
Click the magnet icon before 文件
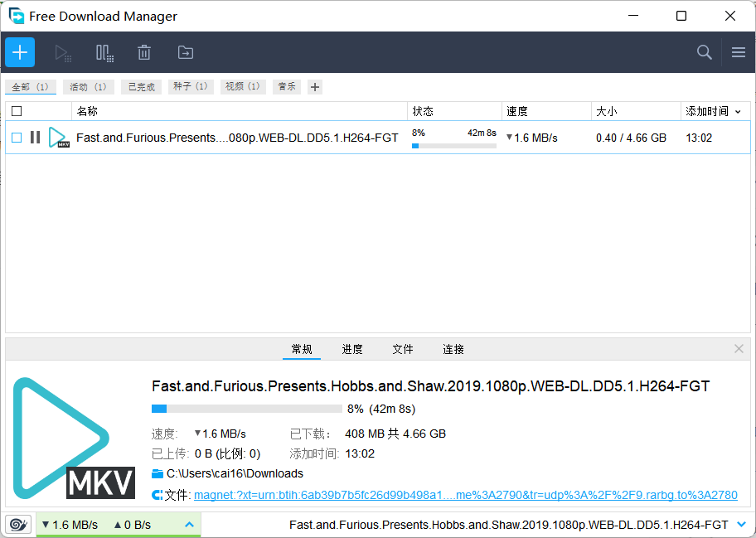[157, 495]
